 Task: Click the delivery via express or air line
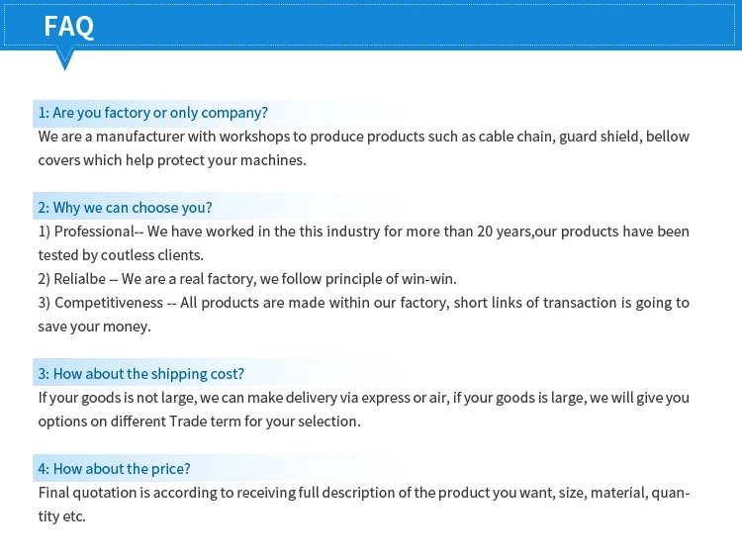363,398
